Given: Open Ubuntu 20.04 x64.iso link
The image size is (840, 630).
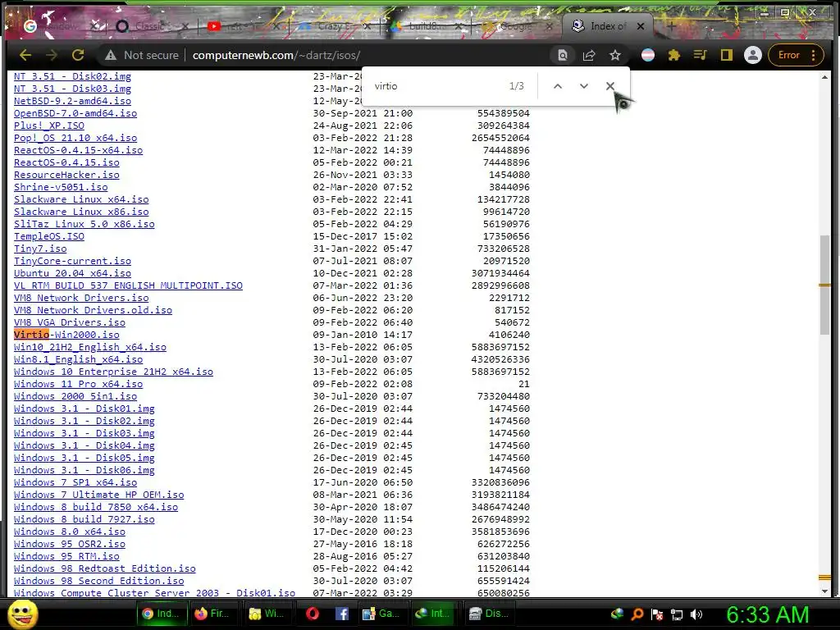Looking at the screenshot, I should [x=72, y=273].
